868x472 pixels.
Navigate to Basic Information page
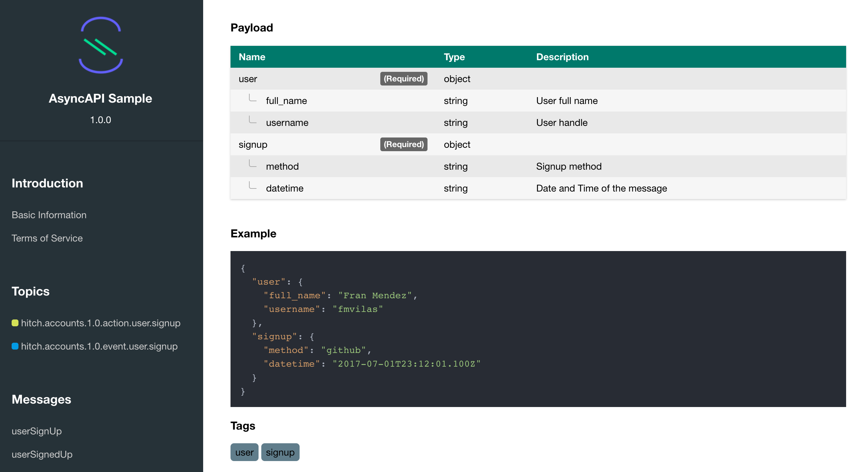click(x=49, y=214)
